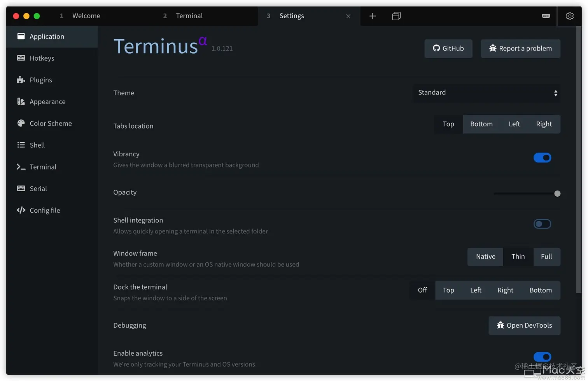Set tabs location to Left
The width and height of the screenshot is (588, 381).
pos(514,124)
